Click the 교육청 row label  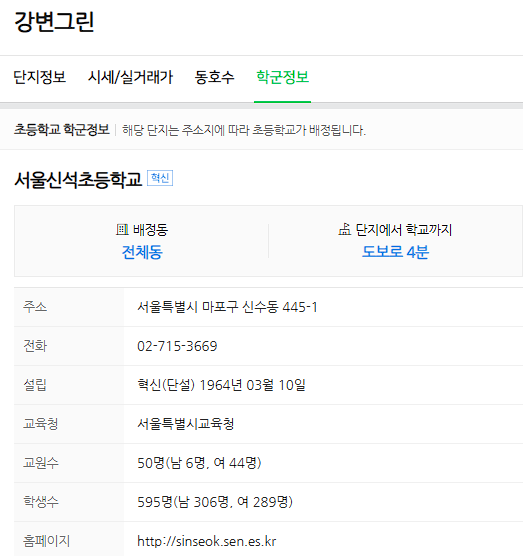point(40,424)
